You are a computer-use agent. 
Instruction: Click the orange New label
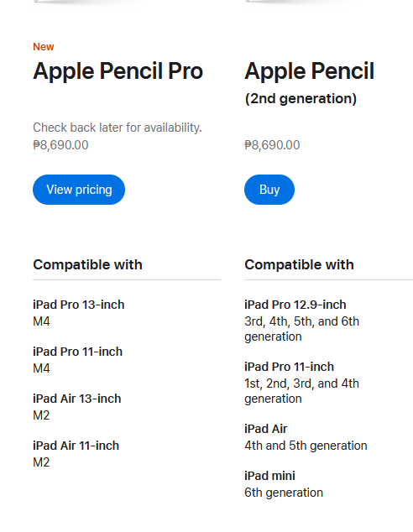tap(44, 47)
